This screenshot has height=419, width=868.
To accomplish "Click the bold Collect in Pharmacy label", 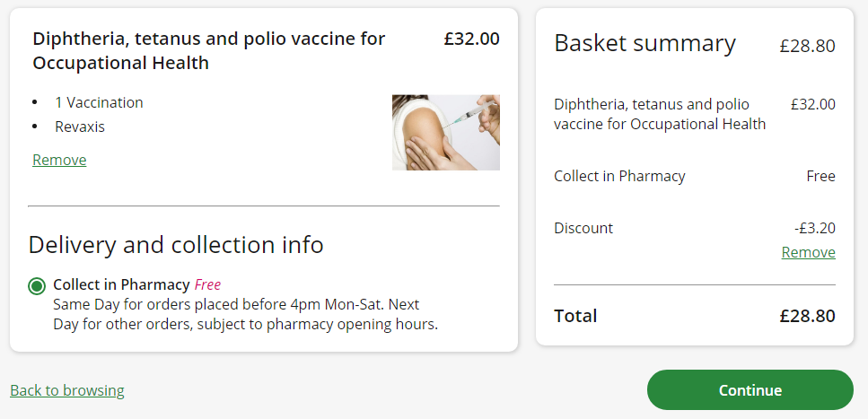I will pyautogui.click(x=121, y=284).
